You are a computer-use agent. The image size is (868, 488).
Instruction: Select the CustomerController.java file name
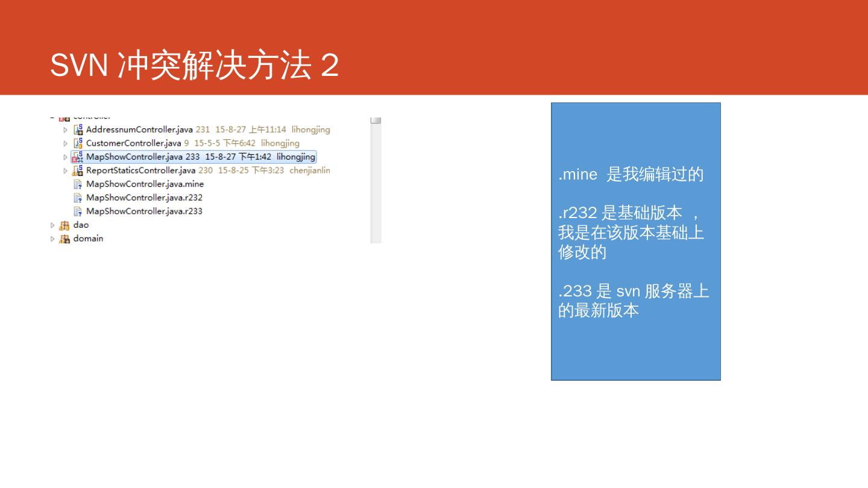coord(134,143)
